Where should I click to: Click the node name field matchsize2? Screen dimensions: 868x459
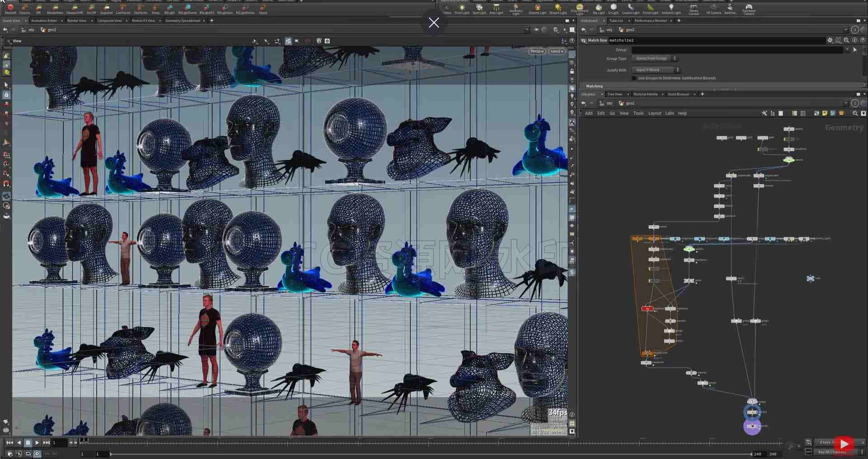point(717,40)
